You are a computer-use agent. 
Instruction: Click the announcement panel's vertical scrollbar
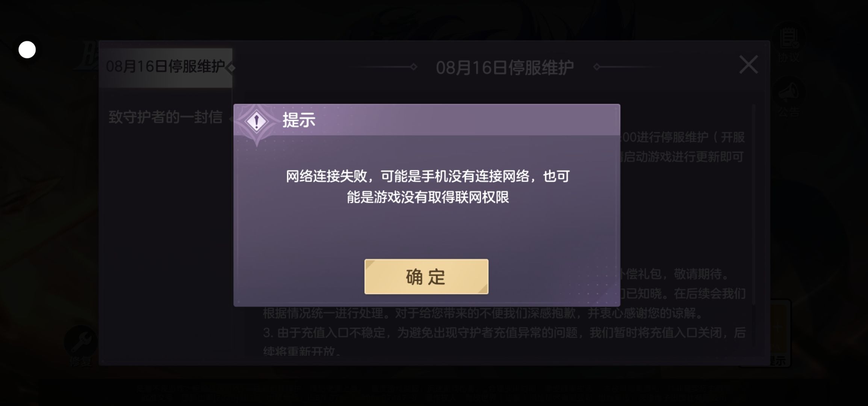(x=753, y=205)
